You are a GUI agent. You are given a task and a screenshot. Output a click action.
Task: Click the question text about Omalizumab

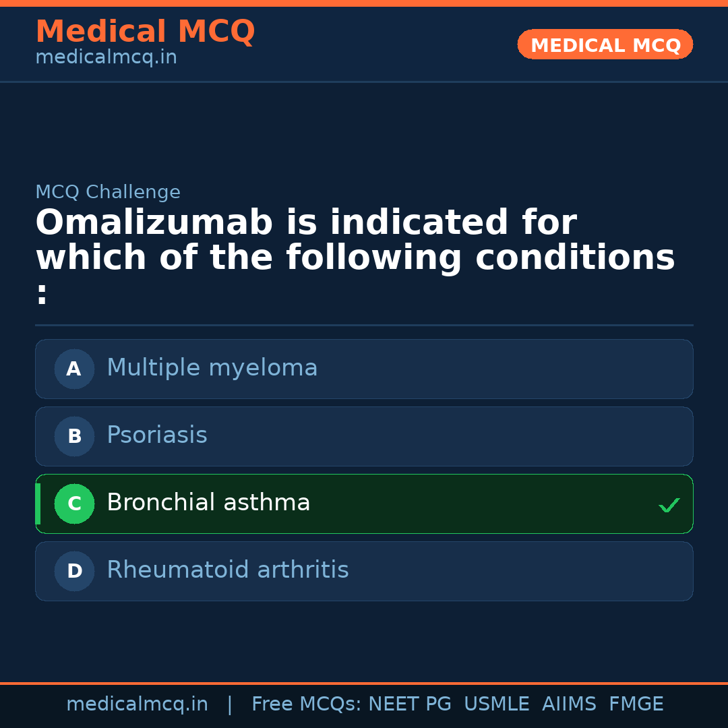point(354,255)
